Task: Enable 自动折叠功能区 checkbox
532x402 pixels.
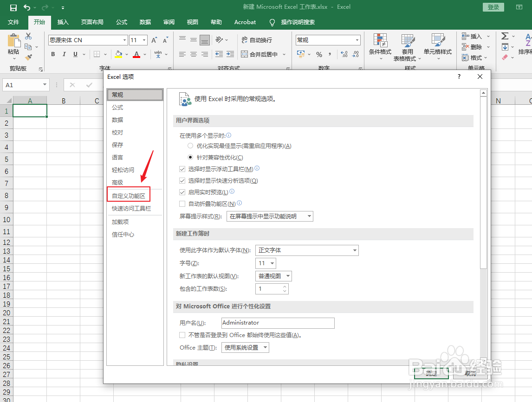Action: [182, 204]
